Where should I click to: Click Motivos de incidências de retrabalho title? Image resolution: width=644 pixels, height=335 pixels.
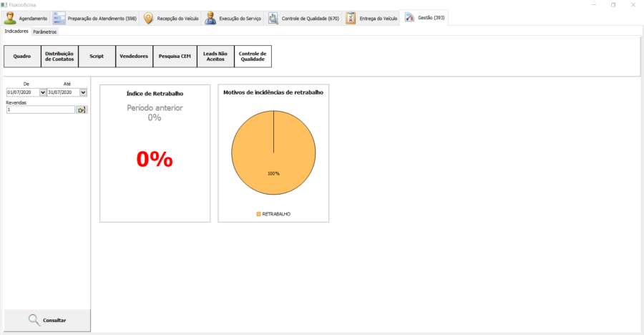pyautogui.click(x=273, y=92)
